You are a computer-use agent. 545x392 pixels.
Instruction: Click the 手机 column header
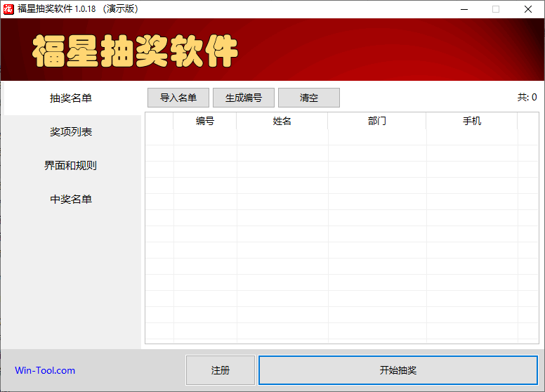472,121
